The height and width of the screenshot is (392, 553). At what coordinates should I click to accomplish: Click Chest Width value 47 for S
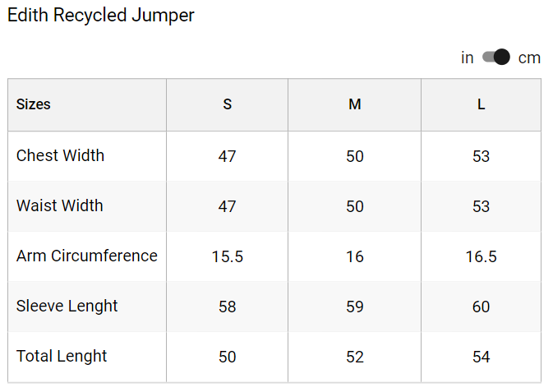(227, 156)
